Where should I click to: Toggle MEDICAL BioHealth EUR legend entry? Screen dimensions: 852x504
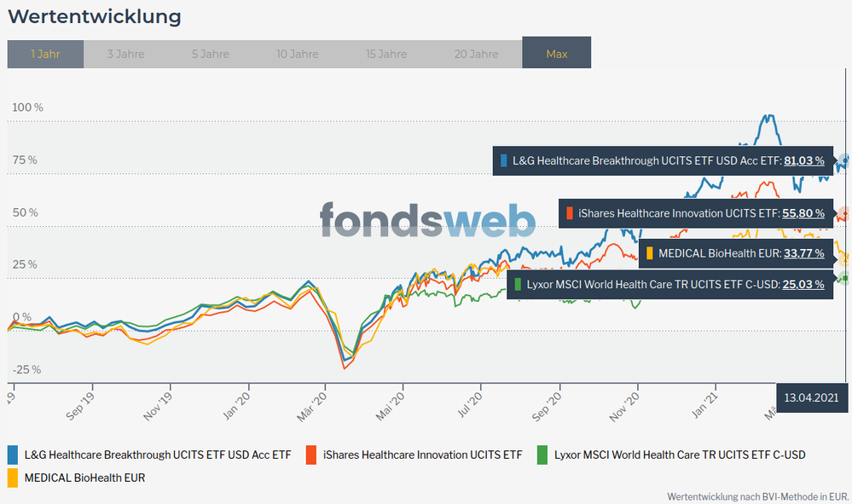pyautogui.click(x=85, y=478)
